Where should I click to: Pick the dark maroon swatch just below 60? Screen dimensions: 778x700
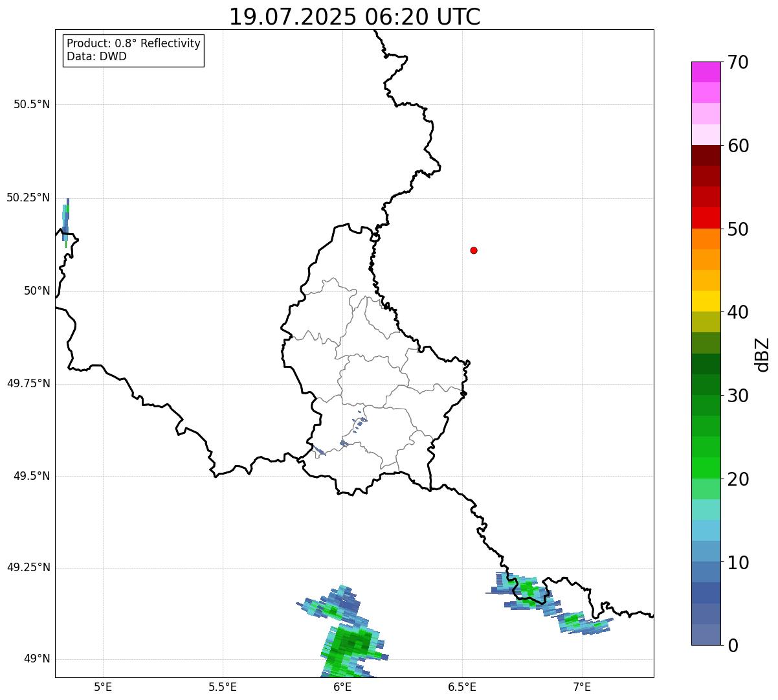coord(706,155)
